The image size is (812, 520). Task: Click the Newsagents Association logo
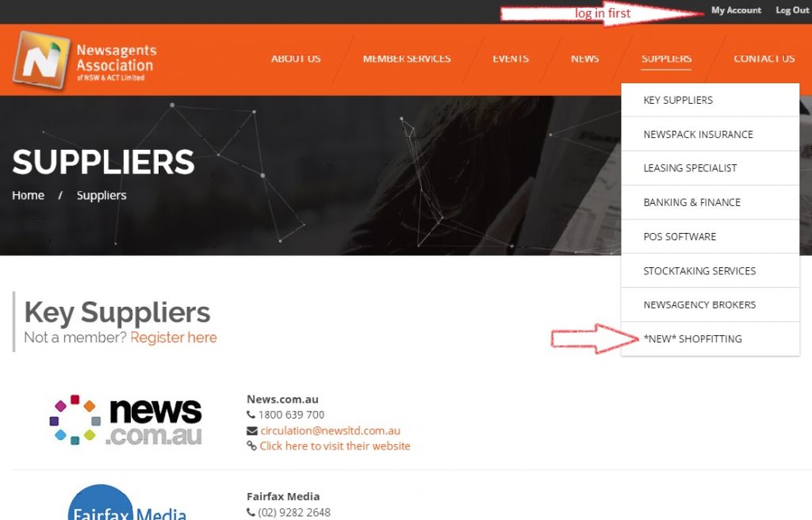point(84,60)
